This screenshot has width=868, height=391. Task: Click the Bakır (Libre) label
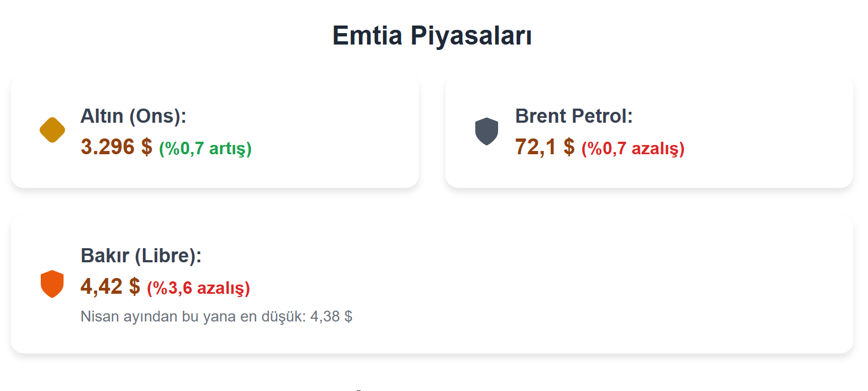(x=141, y=256)
